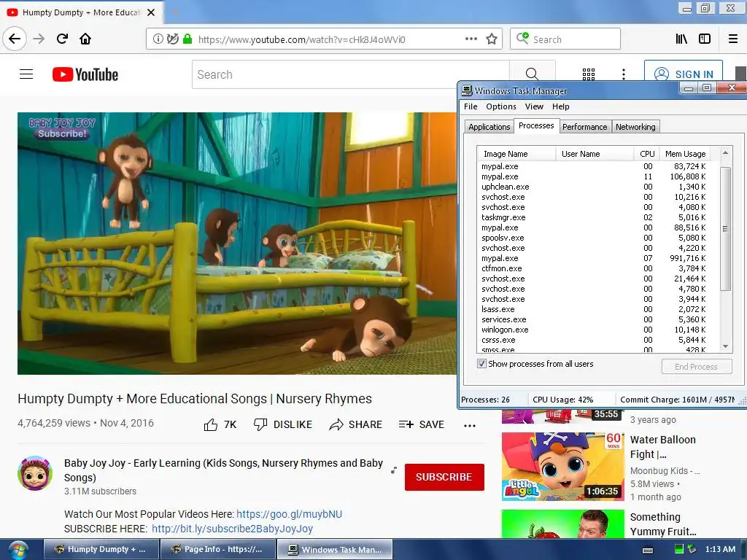Click the Task Manager scrollbar up arrow
The image size is (747, 560).
coord(725,153)
